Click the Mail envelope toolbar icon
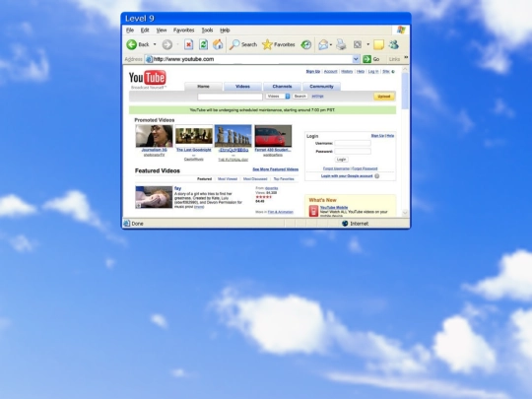The width and height of the screenshot is (532, 399). pos(323,44)
